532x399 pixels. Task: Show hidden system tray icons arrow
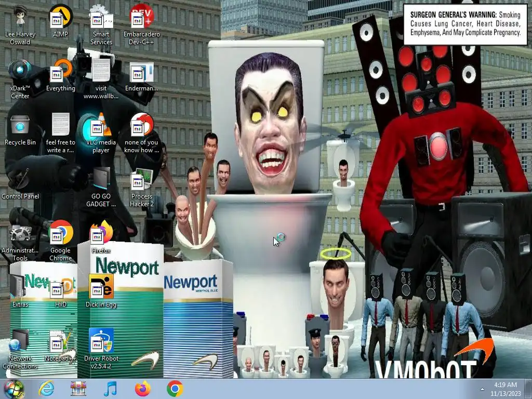(482, 389)
